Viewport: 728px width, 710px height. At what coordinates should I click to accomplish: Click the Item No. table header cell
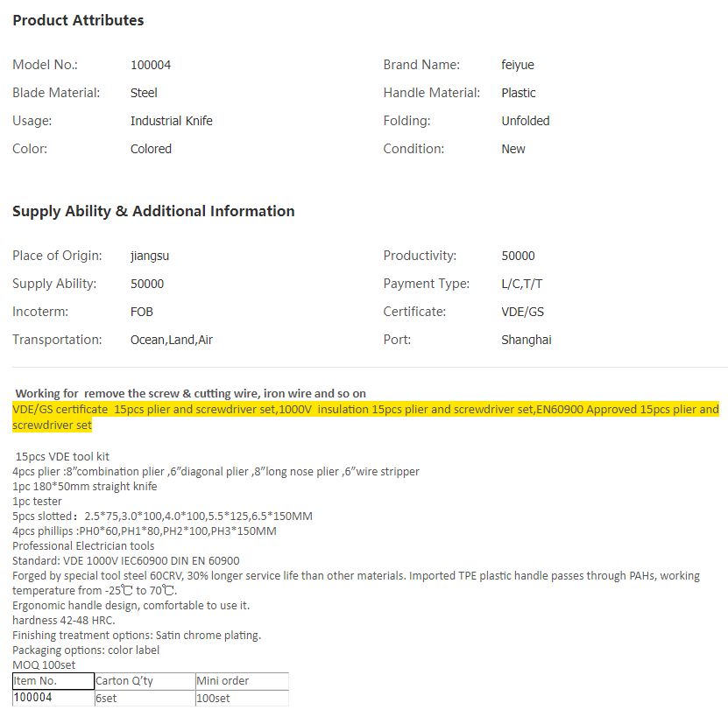pos(53,681)
